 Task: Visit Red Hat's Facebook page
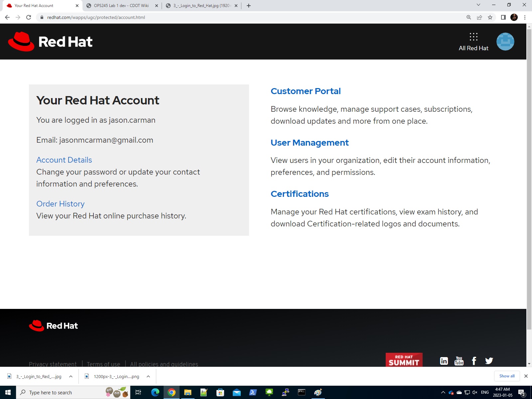[x=474, y=361]
